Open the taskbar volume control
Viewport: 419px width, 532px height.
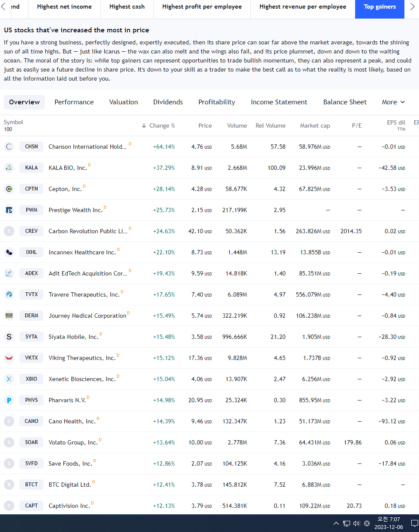click(x=356, y=523)
